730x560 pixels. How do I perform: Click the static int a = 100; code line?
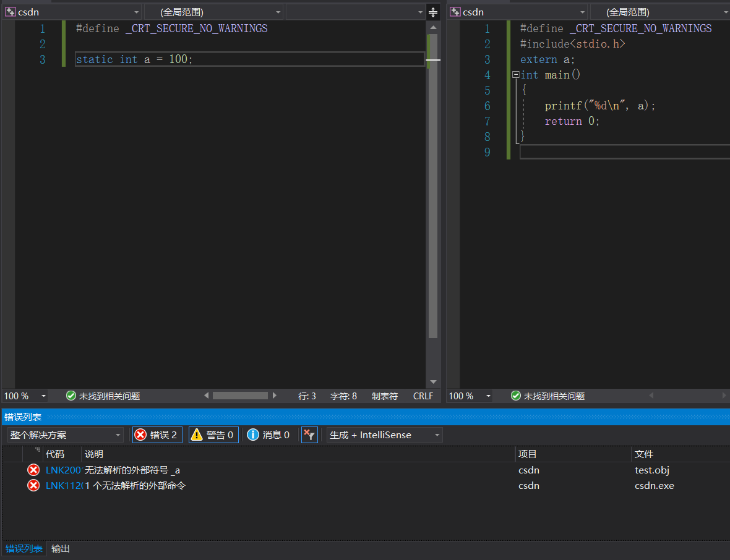click(134, 59)
